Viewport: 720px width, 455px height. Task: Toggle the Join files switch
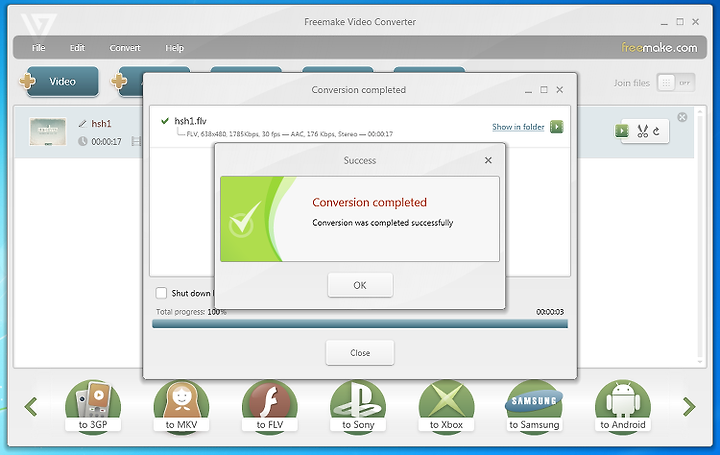[675, 83]
